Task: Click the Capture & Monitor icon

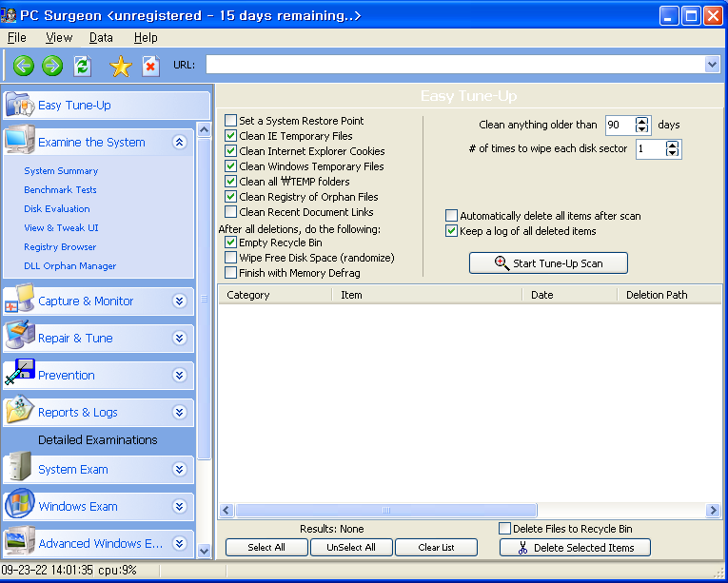Action: (19, 299)
